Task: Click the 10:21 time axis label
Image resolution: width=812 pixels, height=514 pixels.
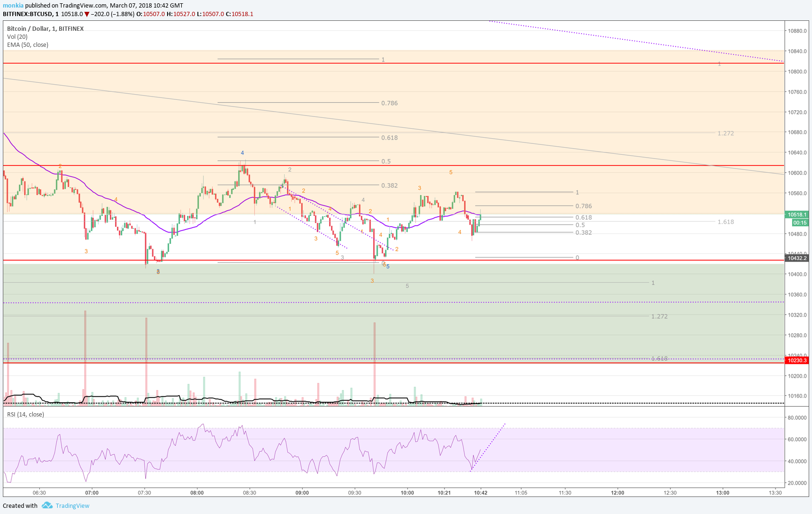Action: click(x=444, y=493)
